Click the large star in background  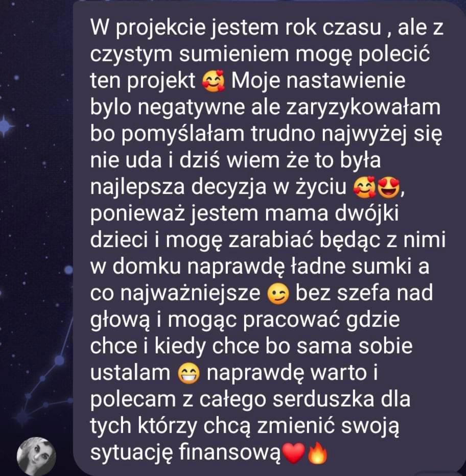pyautogui.click(x=6, y=126)
